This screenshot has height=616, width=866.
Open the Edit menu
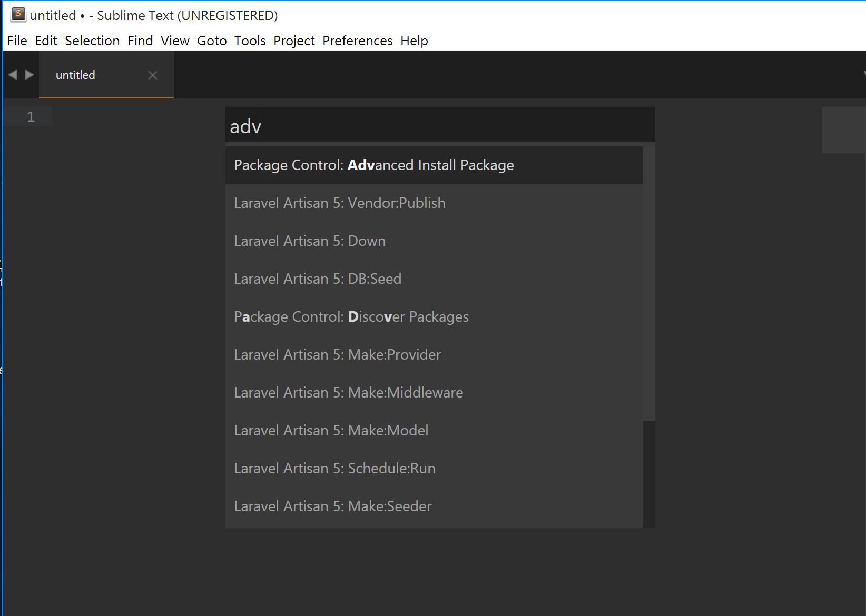point(46,41)
